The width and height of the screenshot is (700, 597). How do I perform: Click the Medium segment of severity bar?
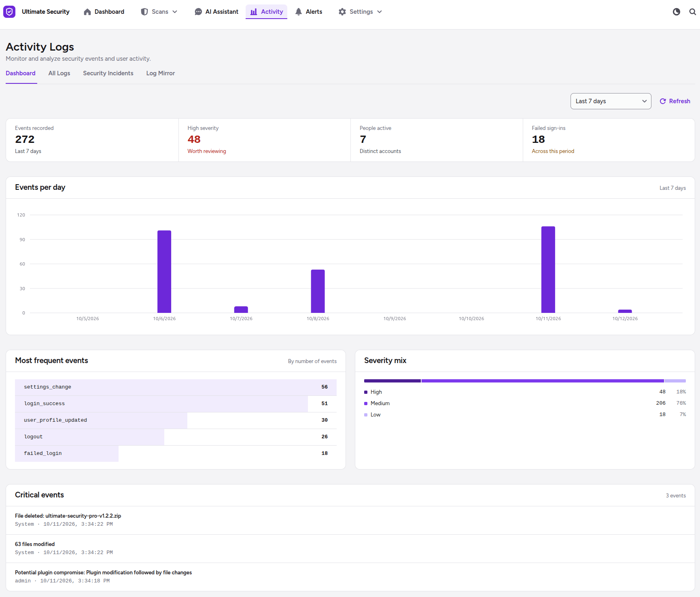point(543,381)
